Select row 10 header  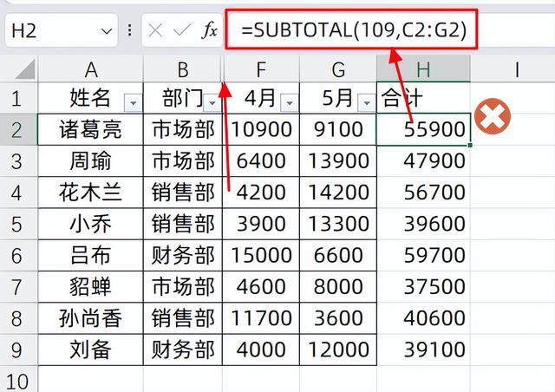tap(18, 379)
